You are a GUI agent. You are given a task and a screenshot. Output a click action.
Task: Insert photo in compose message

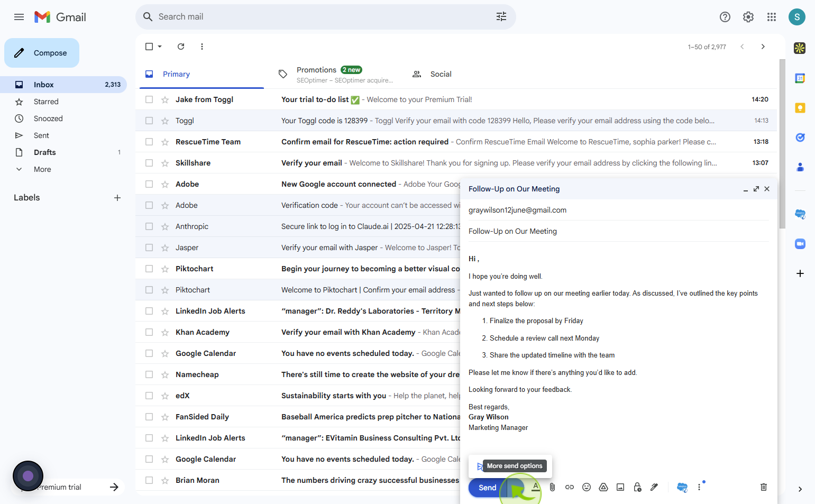[x=620, y=487]
